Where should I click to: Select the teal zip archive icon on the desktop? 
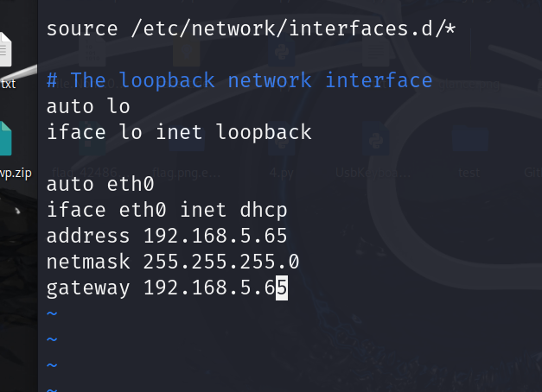[x=5, y=138]
